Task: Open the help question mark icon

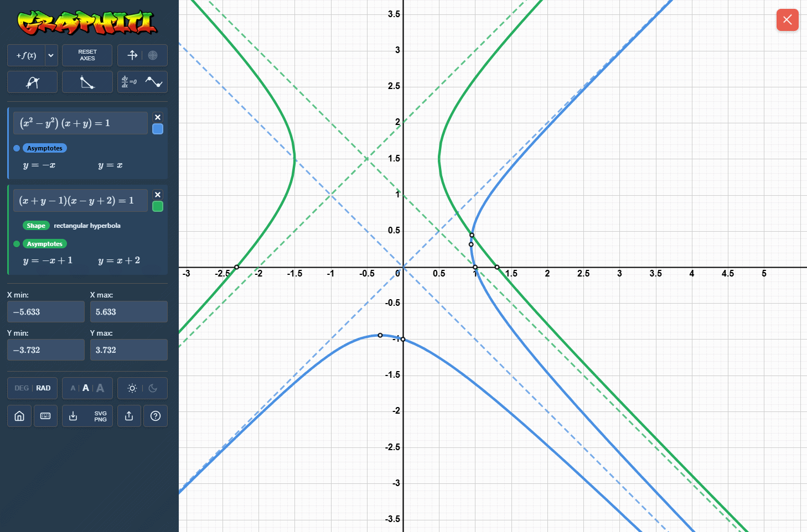Action: (x=156, y=416)
